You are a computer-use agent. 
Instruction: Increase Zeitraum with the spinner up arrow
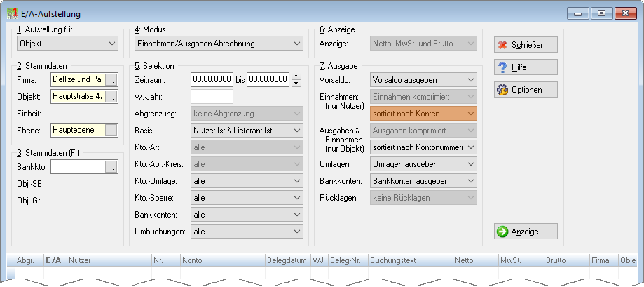tap(296, 76)
